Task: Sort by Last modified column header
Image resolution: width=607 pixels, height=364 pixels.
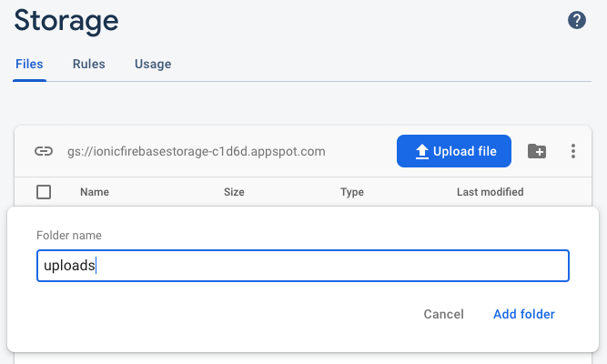Action: [490, 192]
